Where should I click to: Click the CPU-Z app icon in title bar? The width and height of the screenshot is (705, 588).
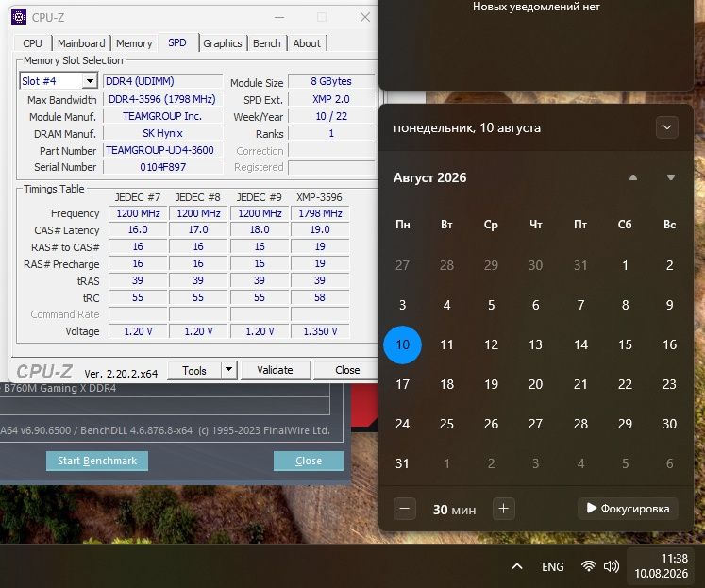(19, 17)
